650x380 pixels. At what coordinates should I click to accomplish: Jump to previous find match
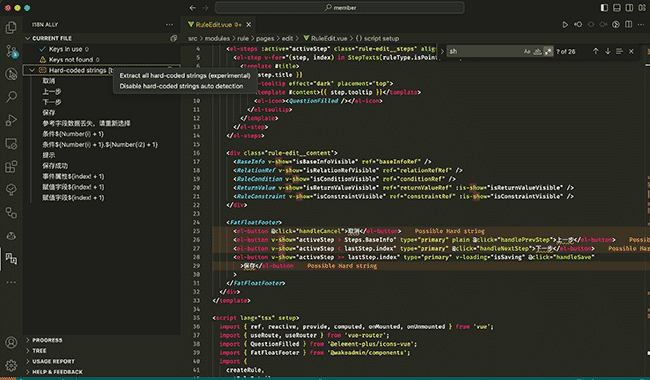(595, 51)
